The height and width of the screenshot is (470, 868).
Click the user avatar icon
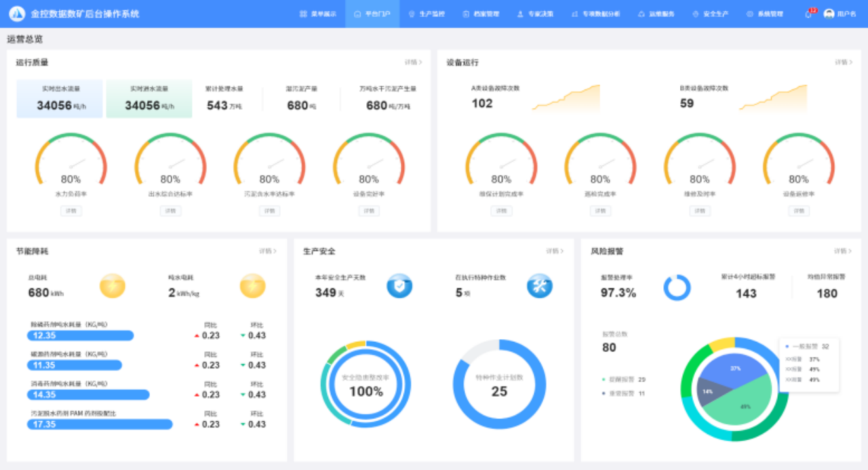(829, 14)
